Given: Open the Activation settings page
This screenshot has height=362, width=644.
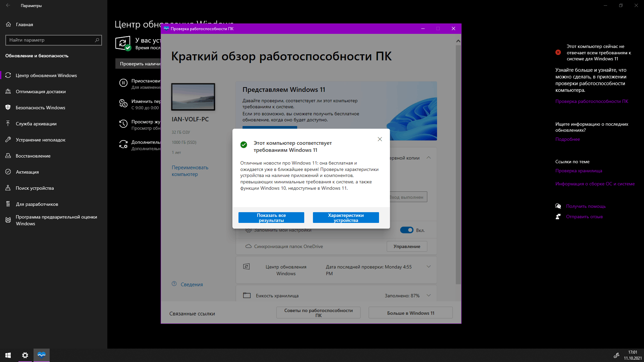Looking at the screenshot, I should pos(54,172).
